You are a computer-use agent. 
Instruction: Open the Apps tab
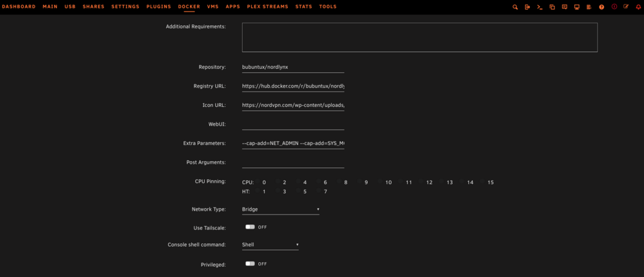233,6
